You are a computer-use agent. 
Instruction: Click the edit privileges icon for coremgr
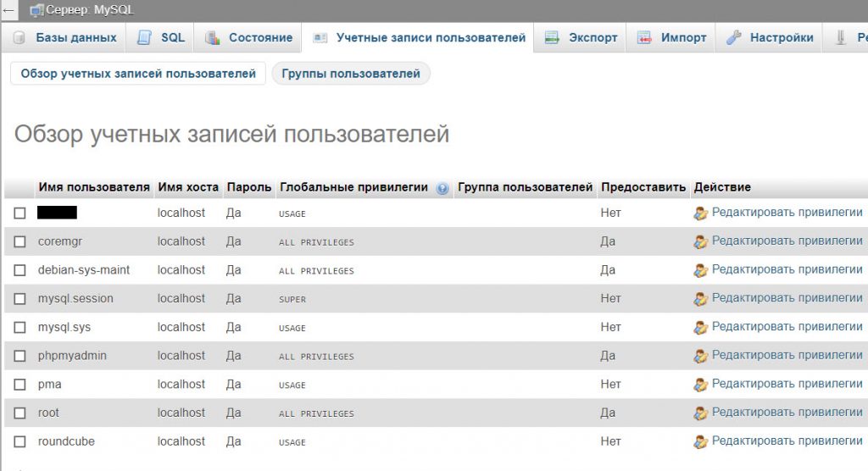(701, 242)
